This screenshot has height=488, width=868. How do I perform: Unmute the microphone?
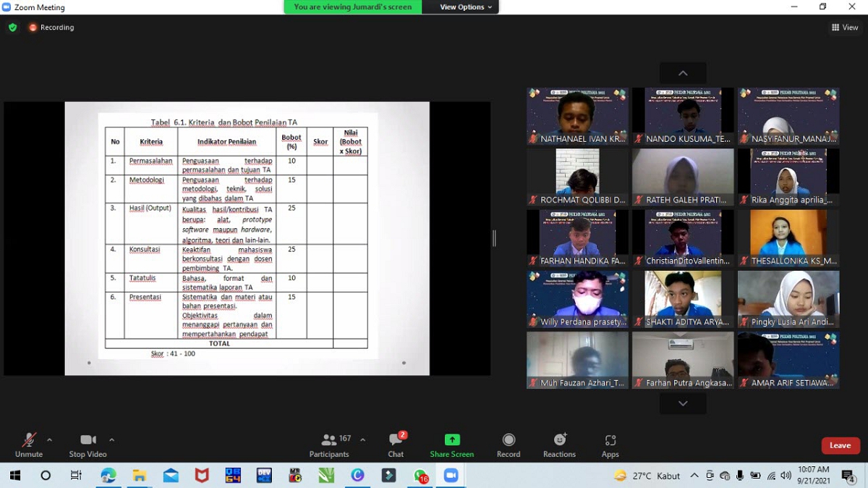point(29,440)
